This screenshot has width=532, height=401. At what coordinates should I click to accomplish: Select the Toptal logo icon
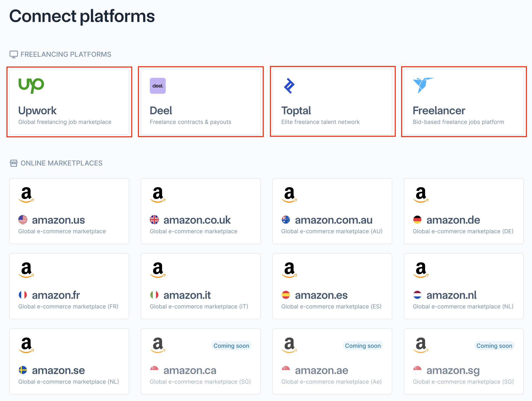289,86
